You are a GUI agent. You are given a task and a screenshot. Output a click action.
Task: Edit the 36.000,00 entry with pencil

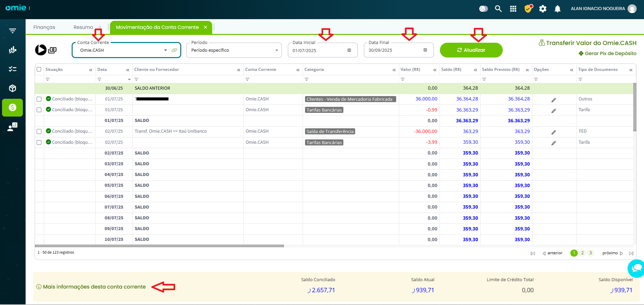click(554, 100)
